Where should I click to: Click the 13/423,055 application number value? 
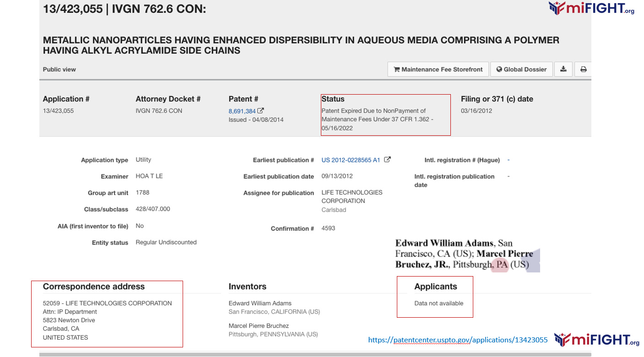coord(58,111)
